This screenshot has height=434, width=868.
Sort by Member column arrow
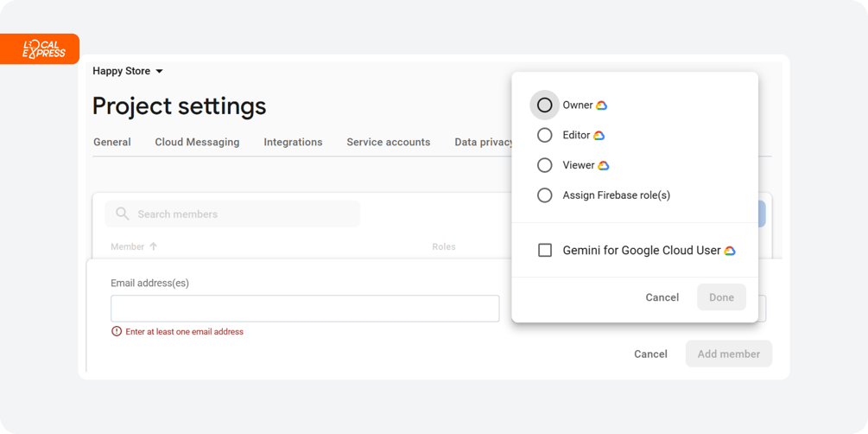click(154, 246)
